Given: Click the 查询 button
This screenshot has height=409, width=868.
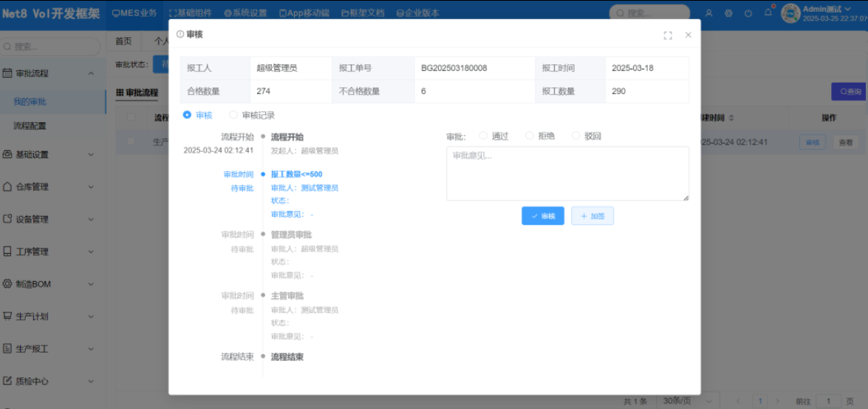Looking at the screenshot, I should click(x=850, y=92).
